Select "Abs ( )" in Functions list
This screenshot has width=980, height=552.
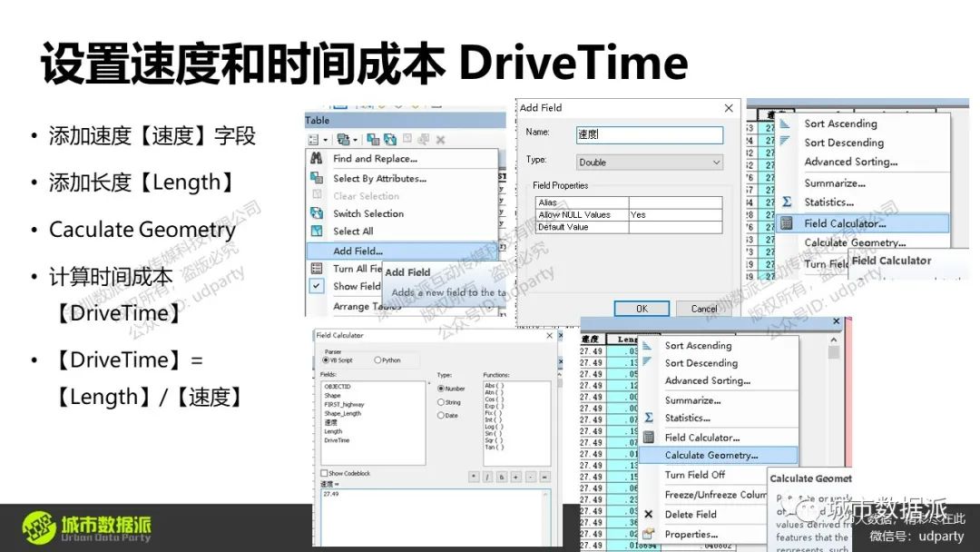[x=494, y=386]
